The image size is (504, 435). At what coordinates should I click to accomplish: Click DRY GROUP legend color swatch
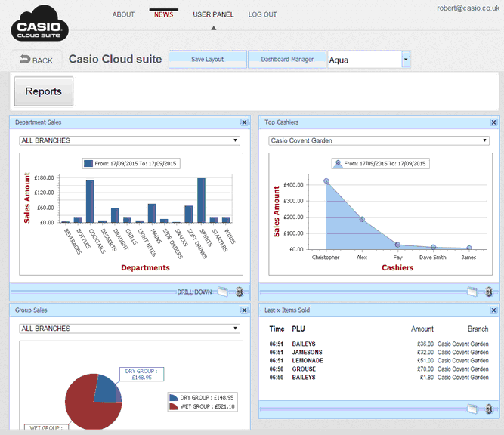tap(174, 398)
